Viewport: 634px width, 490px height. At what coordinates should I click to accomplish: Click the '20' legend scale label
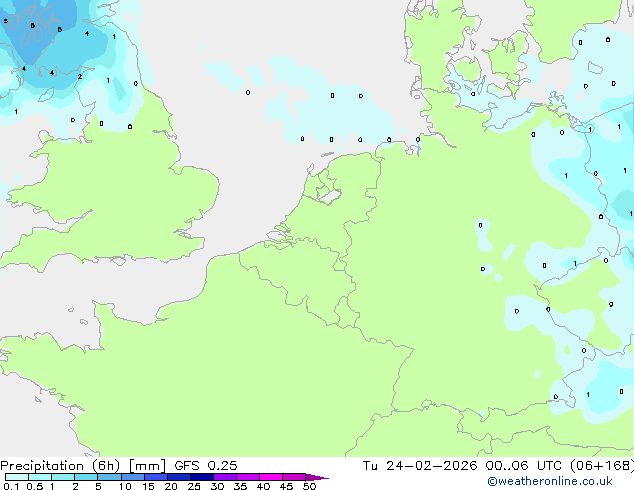[171, 486]
